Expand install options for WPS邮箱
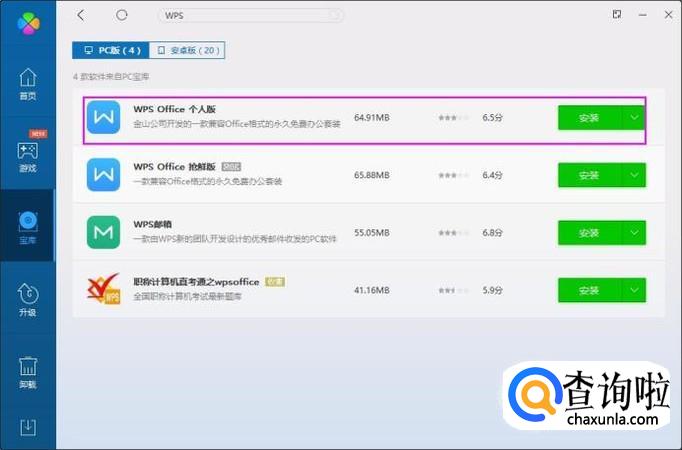Screen dimensions: 682x450 click(x=634, y=233)
